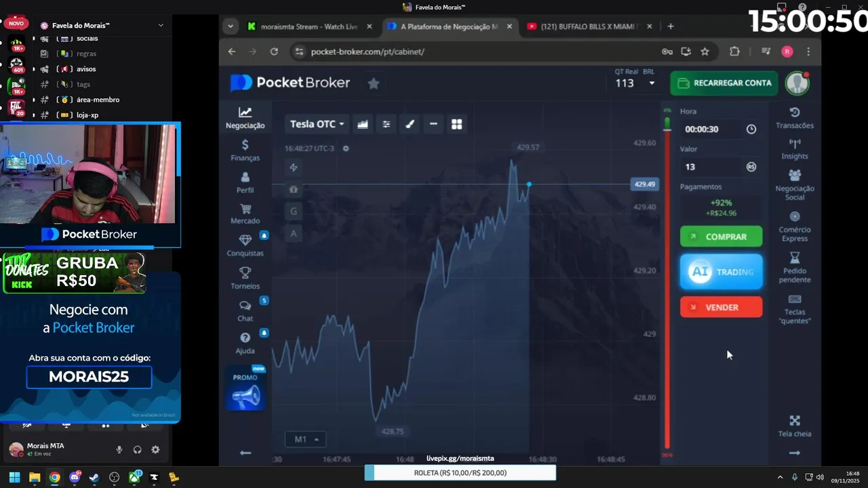The width and height of the screenshot is (868, 488).
Task: Open the Negociação section in sidebar
Action: click(x=245, y=118)
